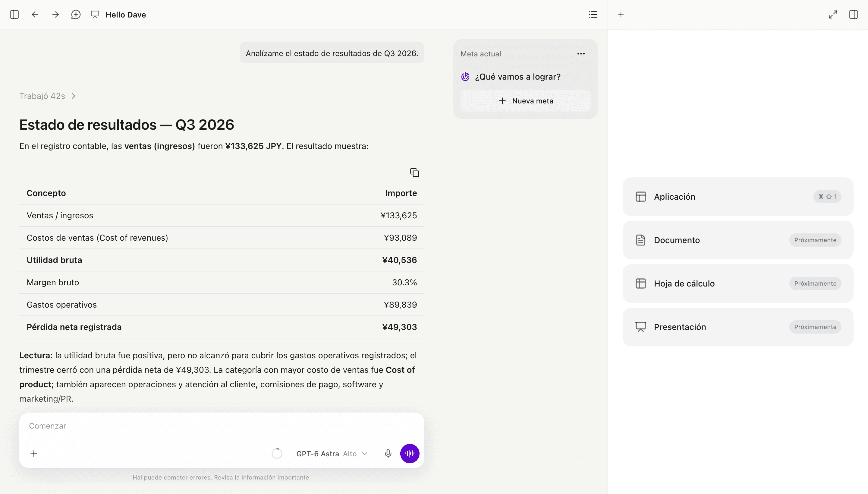Add a new tab with the plus icon
868x494 pixels.
coord(621,14)
